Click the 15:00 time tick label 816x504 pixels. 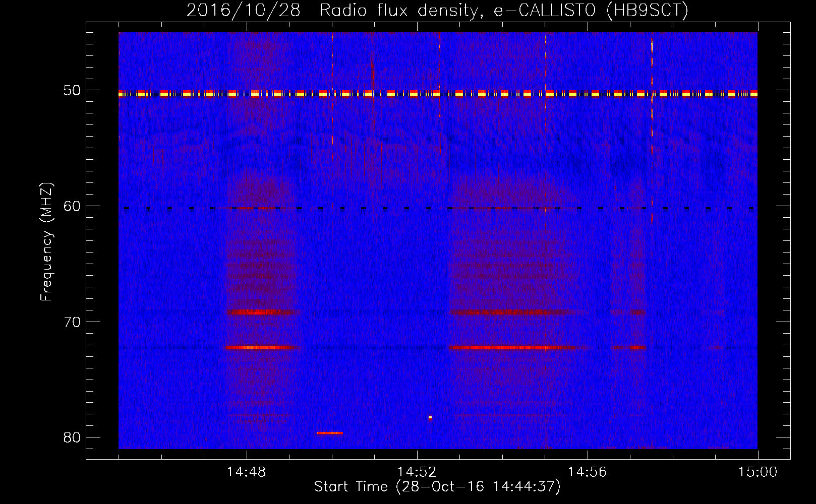coord(757,472)
